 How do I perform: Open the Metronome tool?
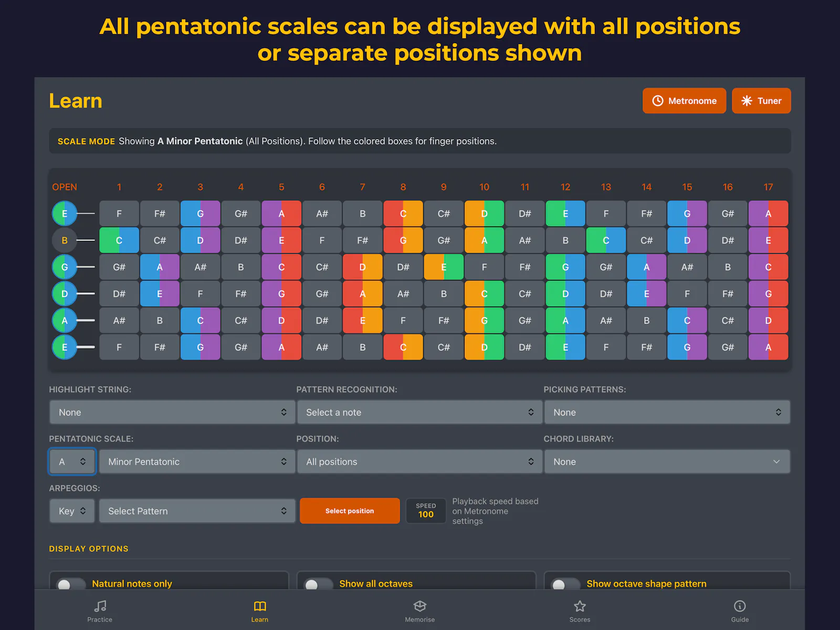coord(684,101)
